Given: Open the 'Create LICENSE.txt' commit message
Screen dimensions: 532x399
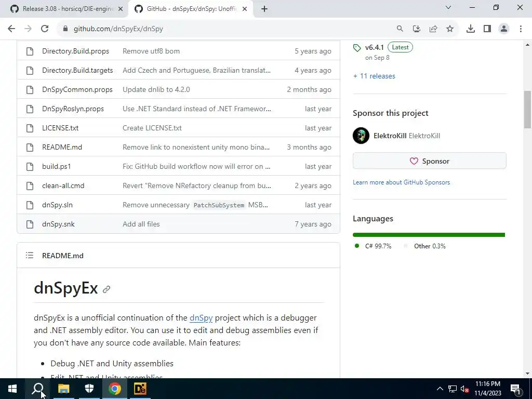Looking at the screenshot, I should (x=152, y=128).
